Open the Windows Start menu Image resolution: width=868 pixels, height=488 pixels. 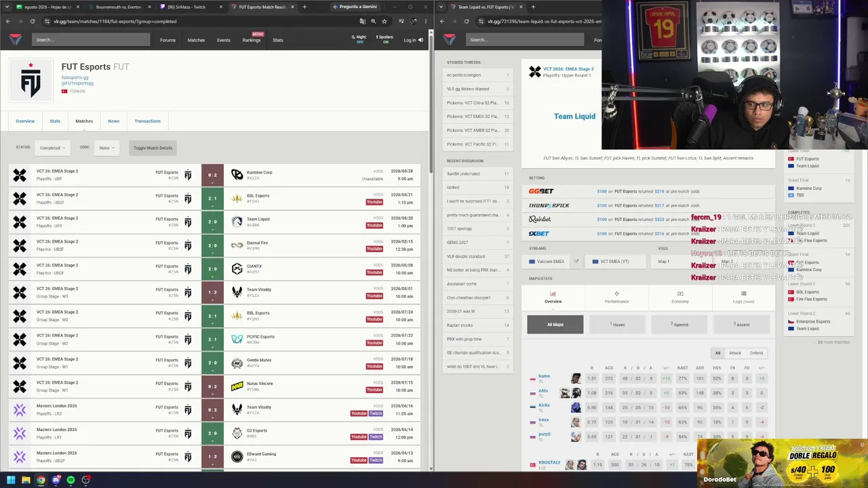pyautogui.click(x=11, y=481)
